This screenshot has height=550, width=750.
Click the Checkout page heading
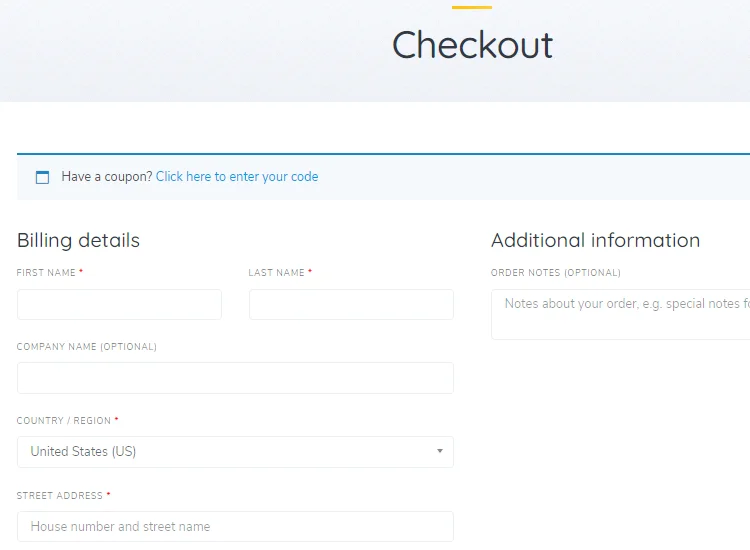click(x=472, y=45)
